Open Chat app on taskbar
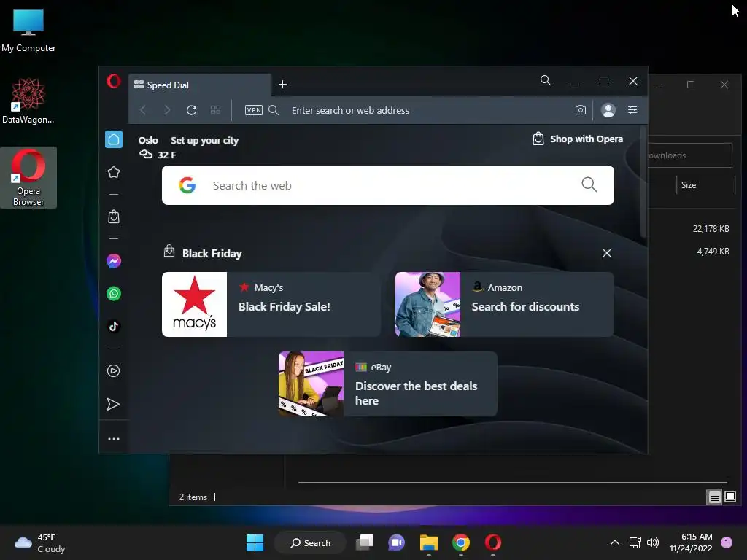This screenshot has height=560, width=747. point(396,542)
